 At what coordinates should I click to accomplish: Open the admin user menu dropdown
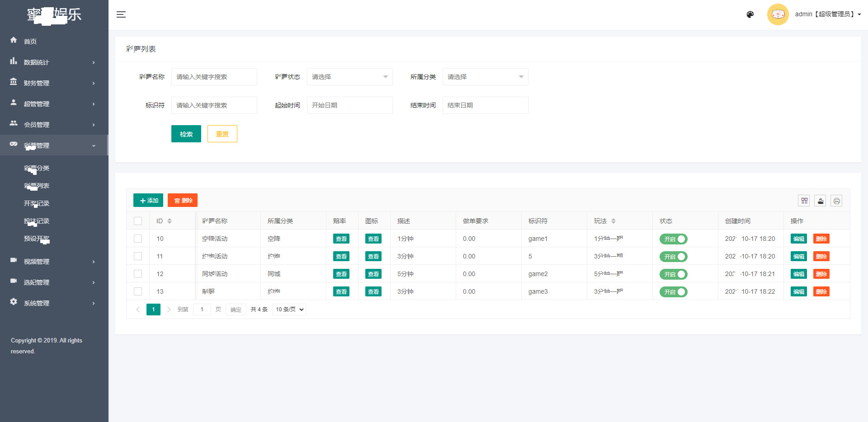pyautogui.click(x=828, y=14)
